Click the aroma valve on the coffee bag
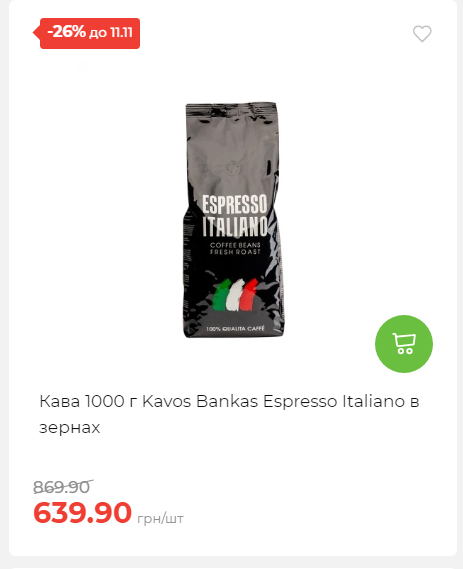The height and width of the screenshot is (569, 463). 232,168
